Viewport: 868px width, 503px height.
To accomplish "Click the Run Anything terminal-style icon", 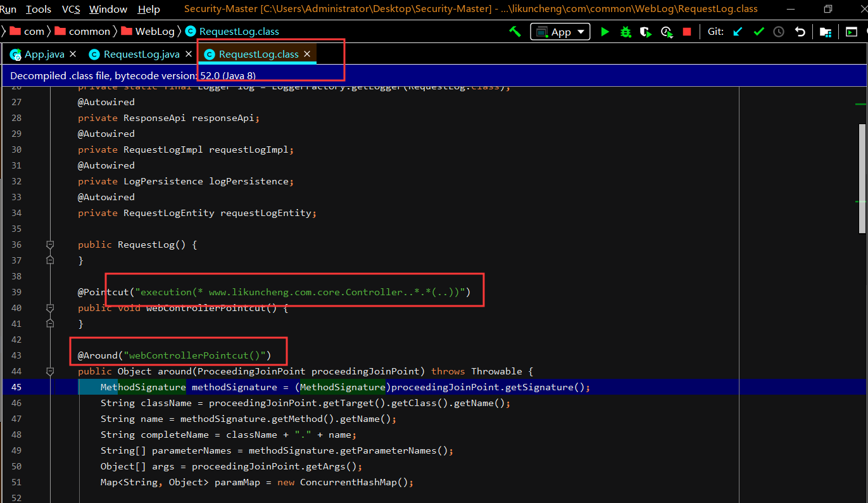I will (852, 32).
